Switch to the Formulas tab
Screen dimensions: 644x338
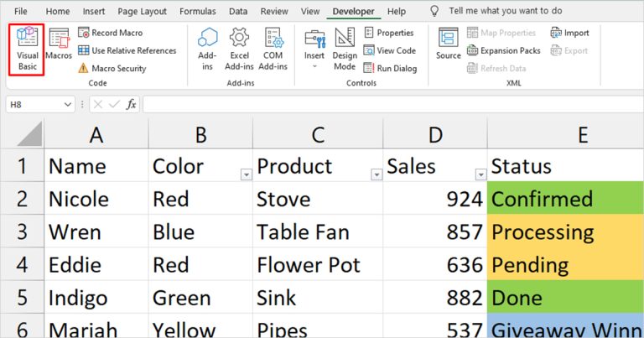point(198,11)
